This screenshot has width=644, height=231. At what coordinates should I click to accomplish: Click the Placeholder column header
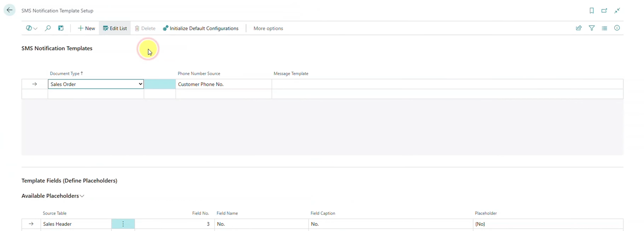(x=486, y=213)
